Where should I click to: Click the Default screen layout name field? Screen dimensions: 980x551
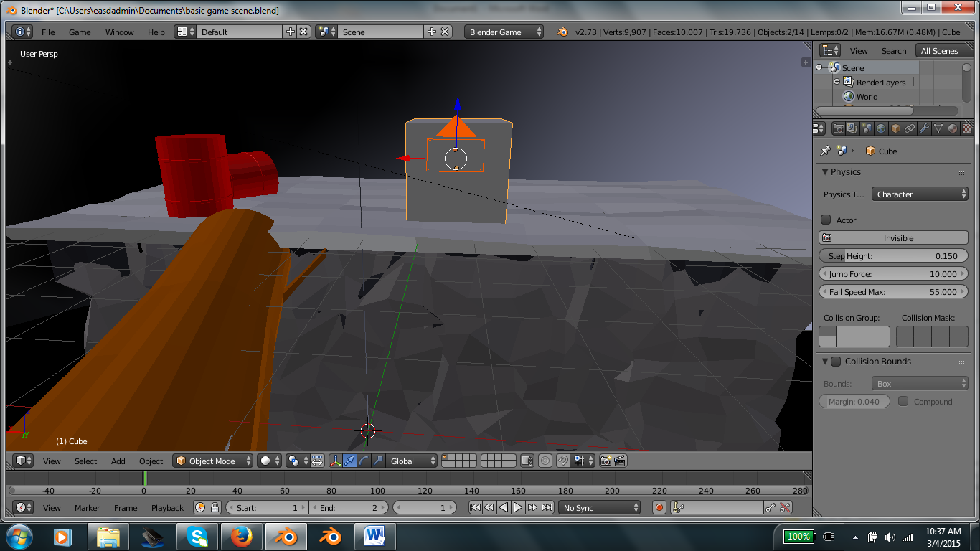(240, 32)
